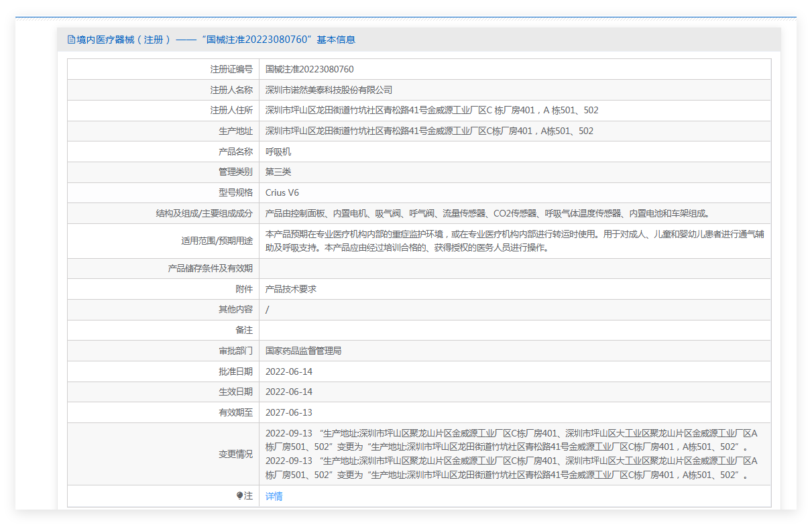The image size is (812, 525).
Task: Click the 批准日期 value 2022-06-14
Action: pyautogui.click(x=289, y=371)
